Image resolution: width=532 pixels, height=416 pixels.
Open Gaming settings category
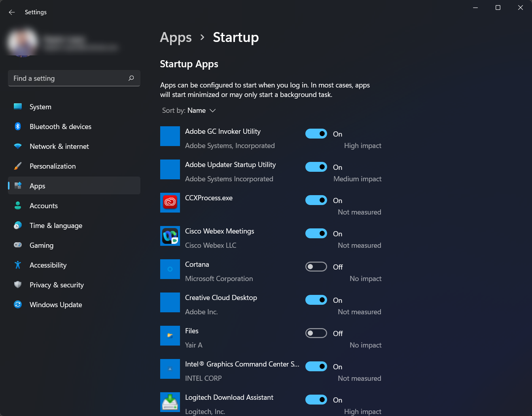74,245
